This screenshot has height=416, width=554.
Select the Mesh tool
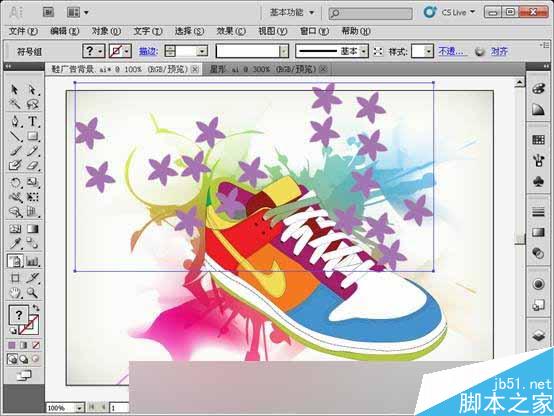click(x=14, y=229)
